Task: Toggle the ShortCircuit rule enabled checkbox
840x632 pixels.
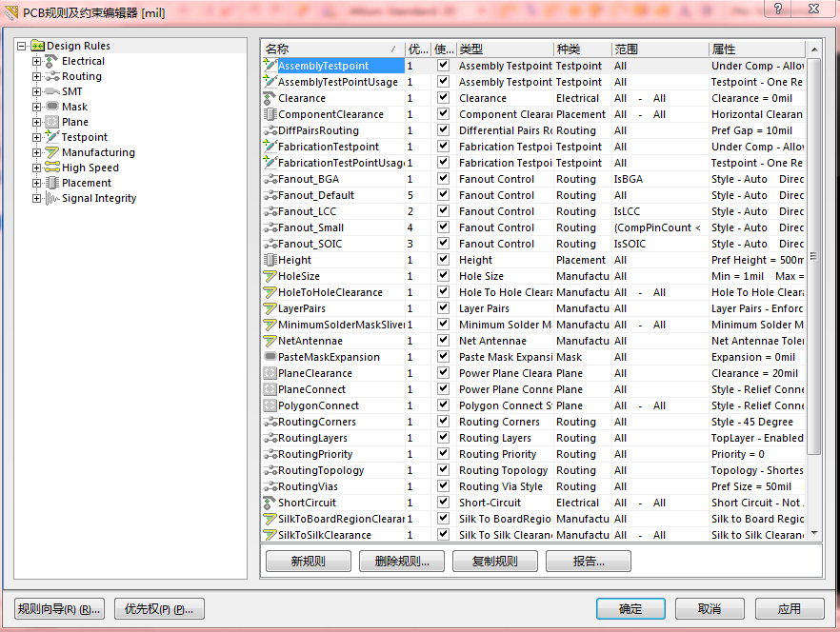Action: pos(443,503)
